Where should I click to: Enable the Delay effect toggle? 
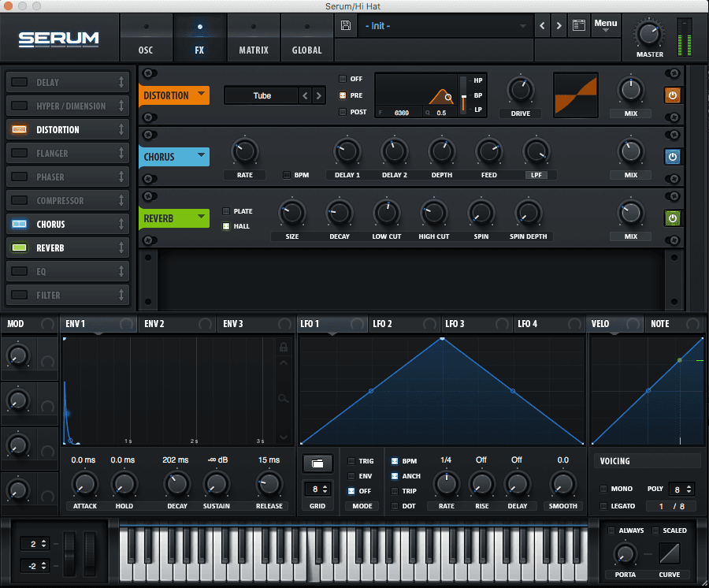coord(19,82)
